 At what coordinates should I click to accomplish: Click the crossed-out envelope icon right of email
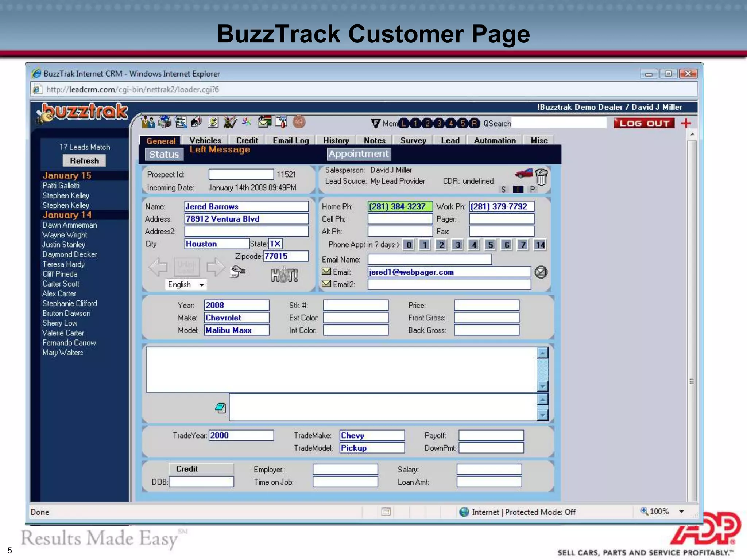coord(541,272)
